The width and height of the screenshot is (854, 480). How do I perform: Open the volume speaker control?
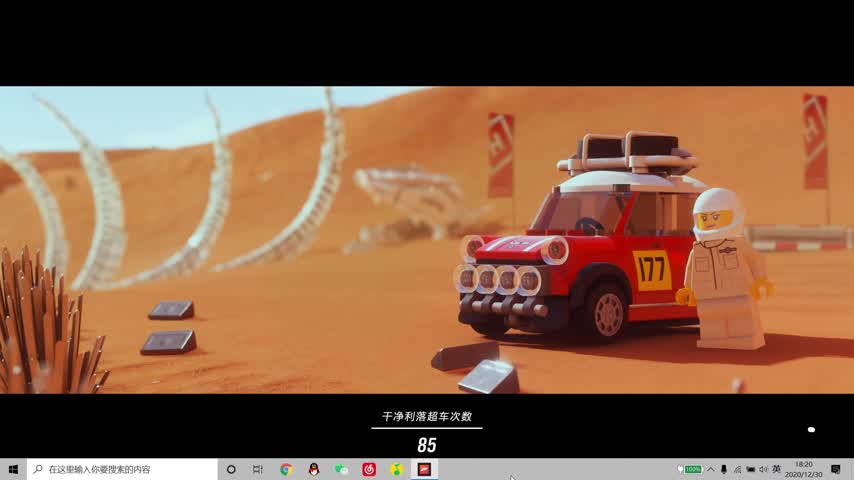(763, 469)
